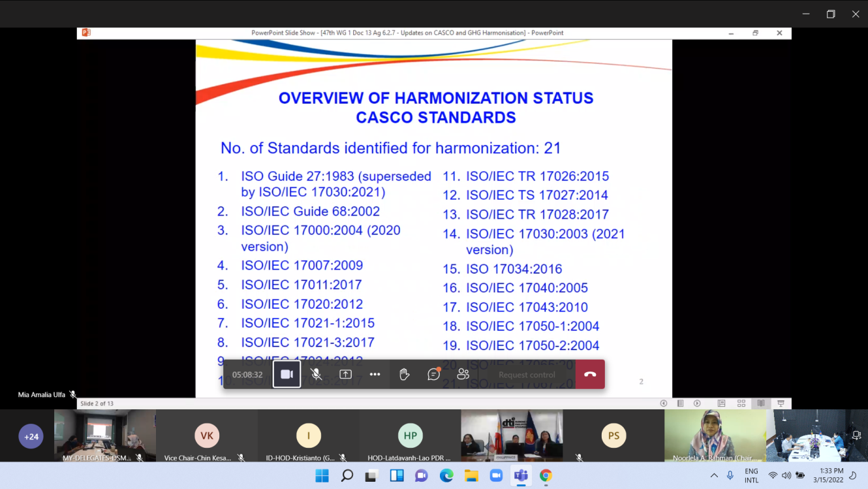Select the Philippines delegation video tile
The height and width of the screenshot is (489, 868).
tap(512, 435)
